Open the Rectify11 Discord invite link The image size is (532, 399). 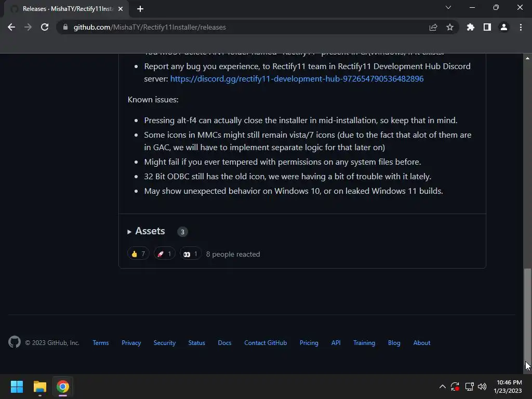click(297, 79)
